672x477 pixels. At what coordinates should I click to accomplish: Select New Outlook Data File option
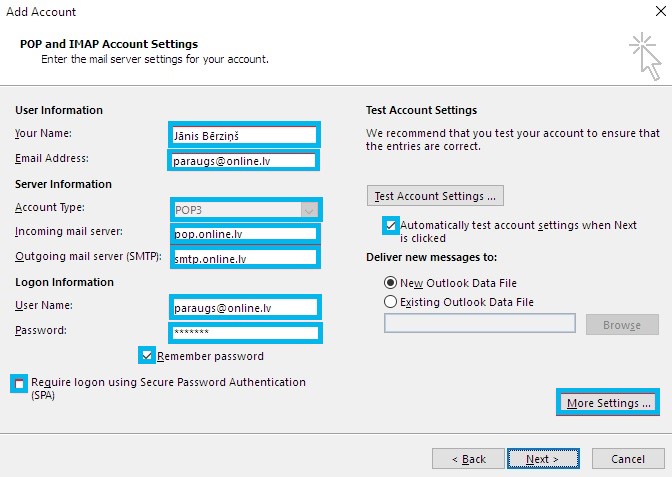point(390,283)
